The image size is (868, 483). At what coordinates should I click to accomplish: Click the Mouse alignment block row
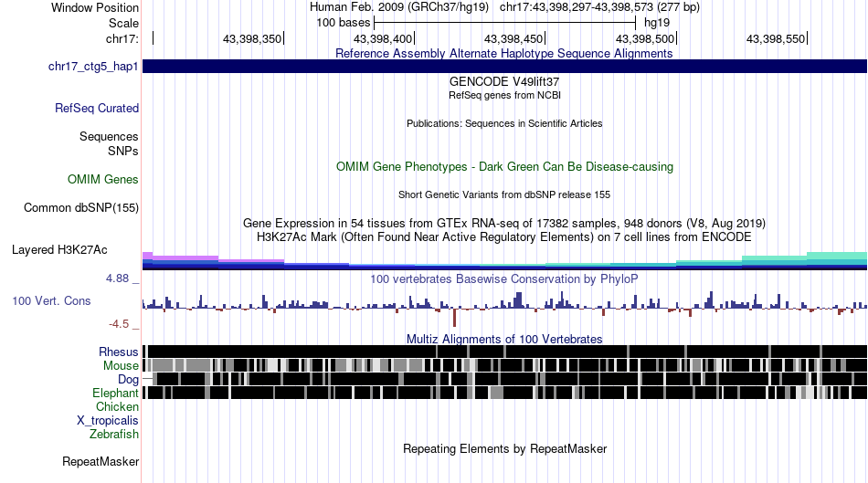click(x=505, y=366)
